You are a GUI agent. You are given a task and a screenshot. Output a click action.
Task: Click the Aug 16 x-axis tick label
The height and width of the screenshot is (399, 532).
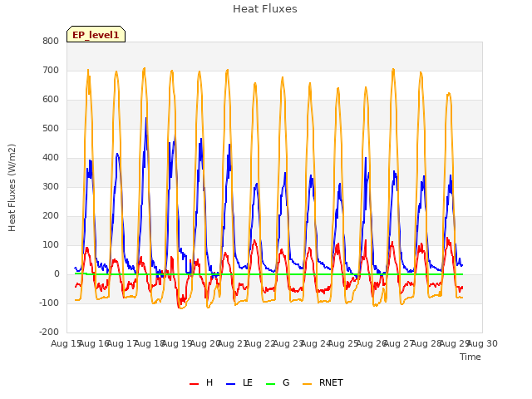[x=94, y=343]
